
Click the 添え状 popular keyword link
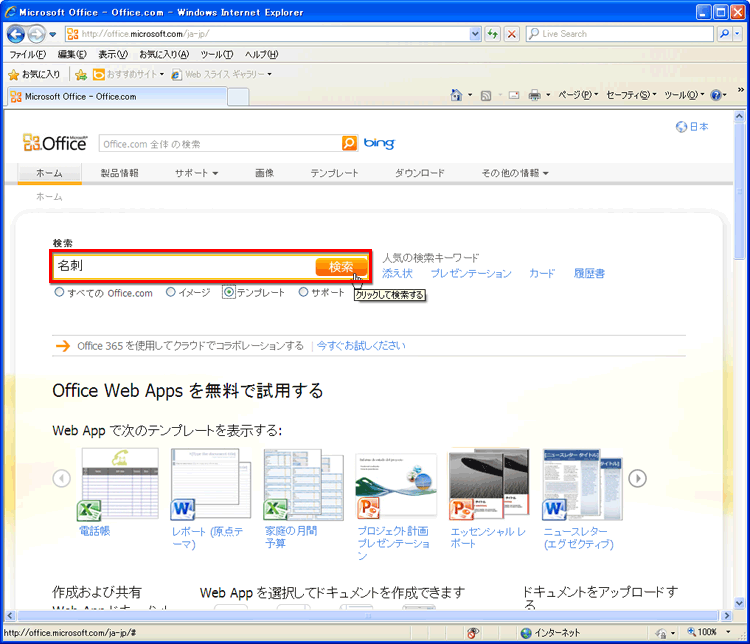pos(397,274)
